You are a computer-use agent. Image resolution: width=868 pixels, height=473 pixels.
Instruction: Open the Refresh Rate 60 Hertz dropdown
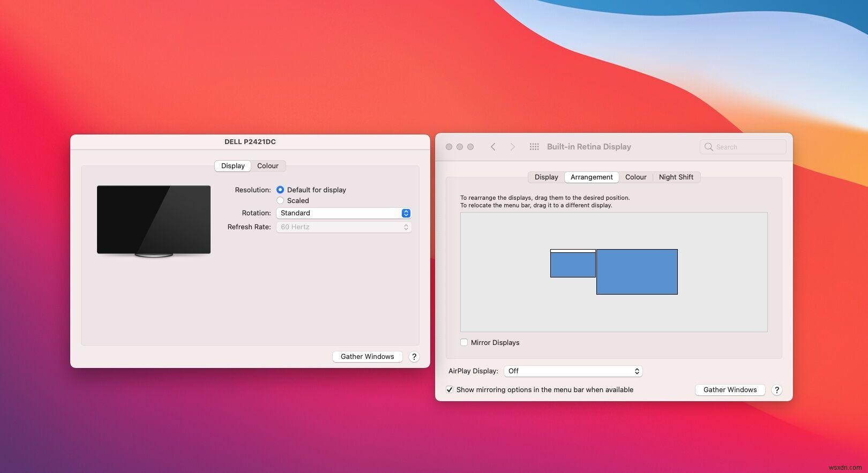click(x=343, y=227)
